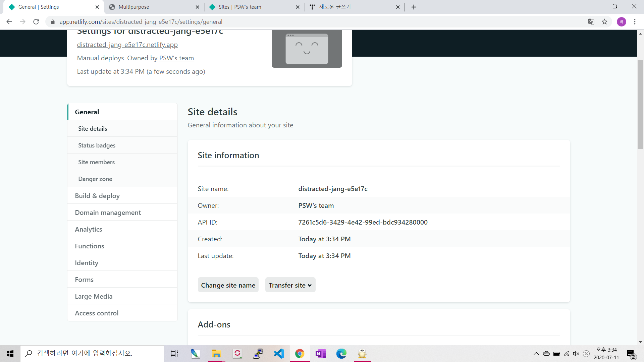Click the PSW's team owner link
The image size is (644, 362).
(x=176, y=58)
